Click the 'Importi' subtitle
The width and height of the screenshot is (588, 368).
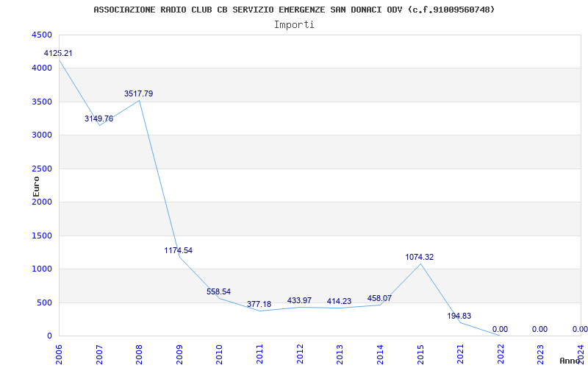(294, 25)
